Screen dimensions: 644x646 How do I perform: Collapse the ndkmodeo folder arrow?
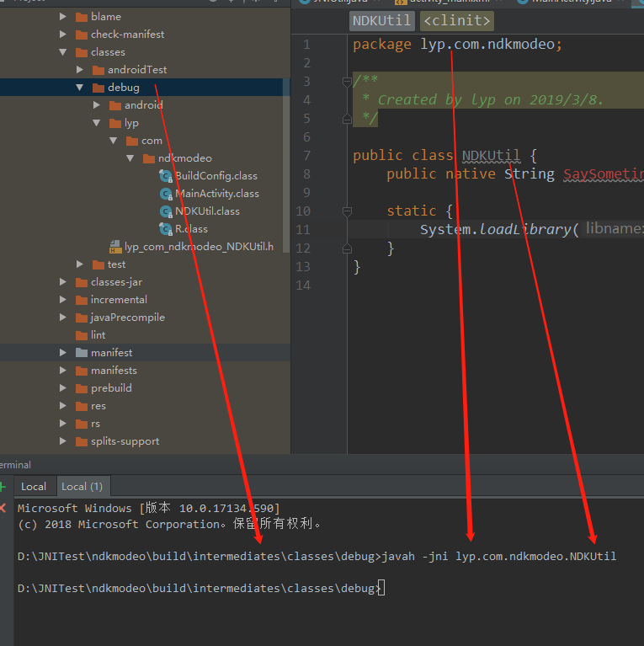(130, 158)
